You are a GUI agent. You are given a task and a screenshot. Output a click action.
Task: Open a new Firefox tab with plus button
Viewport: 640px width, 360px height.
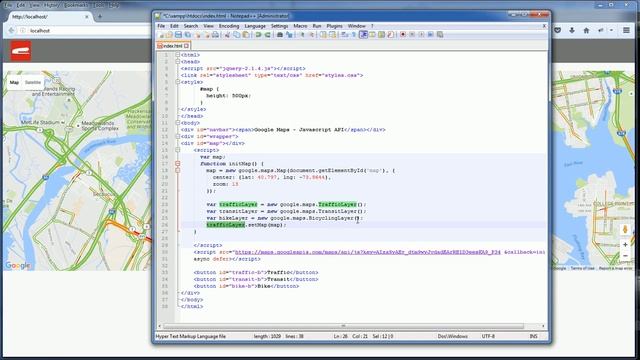tap(100, 17)
